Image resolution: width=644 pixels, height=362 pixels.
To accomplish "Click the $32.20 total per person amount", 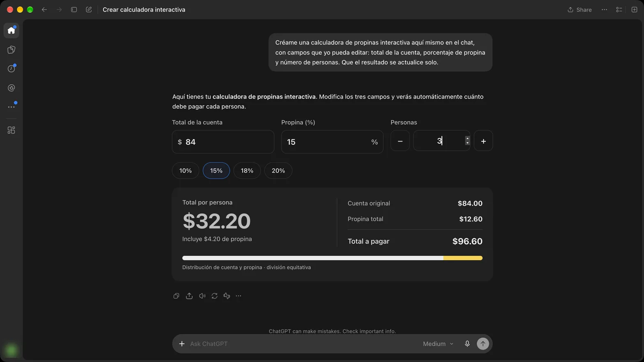I will [x=217, y=221].
